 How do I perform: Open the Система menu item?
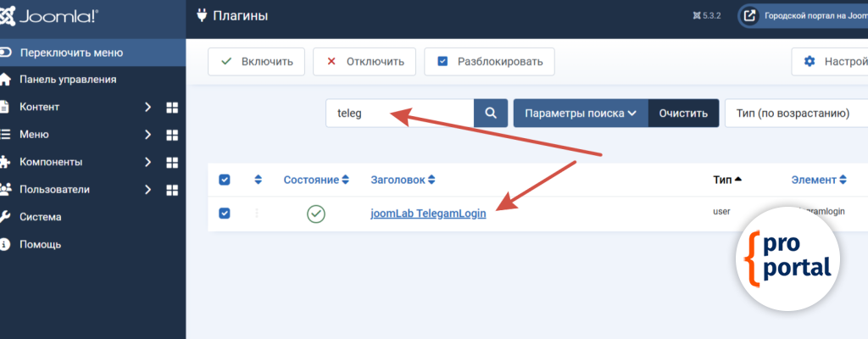41,217
